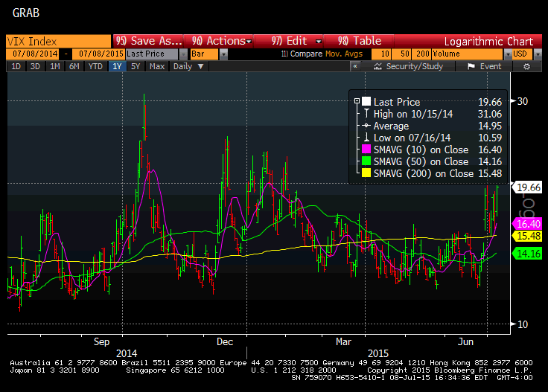Collapse the legend box toggle icon
The height and width of the screenshot is (392, 548).
[357, 101]
